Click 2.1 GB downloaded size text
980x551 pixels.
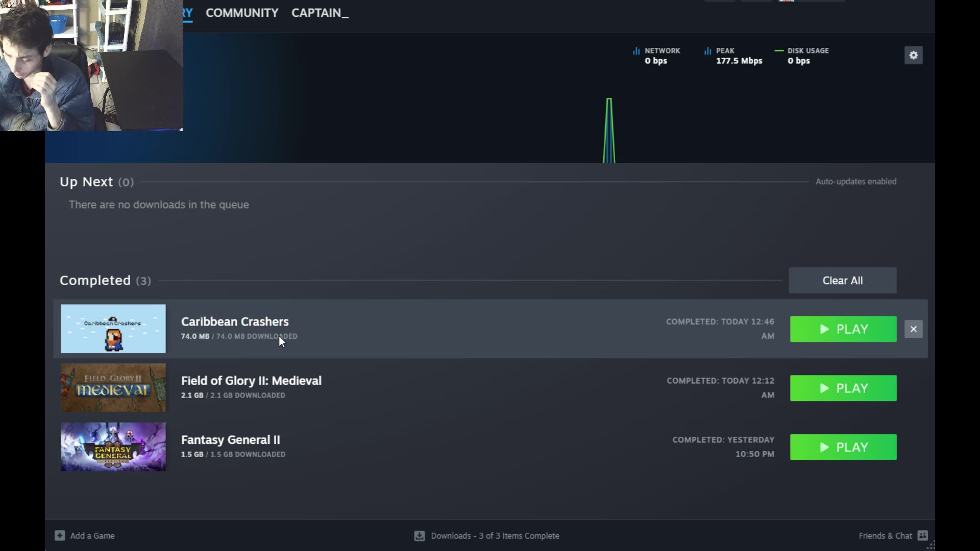[x=233, y=395]
